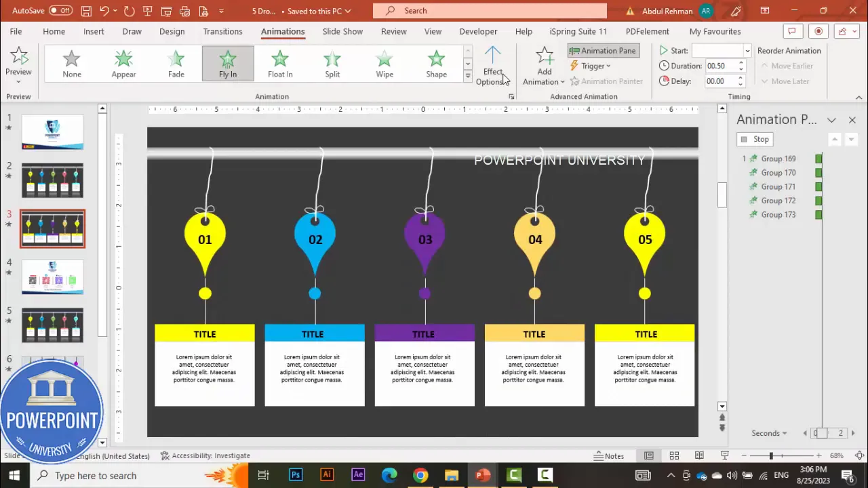Open the iSpring Suite 11 tab
Screen dimensions: 868x488
(578, 31)
